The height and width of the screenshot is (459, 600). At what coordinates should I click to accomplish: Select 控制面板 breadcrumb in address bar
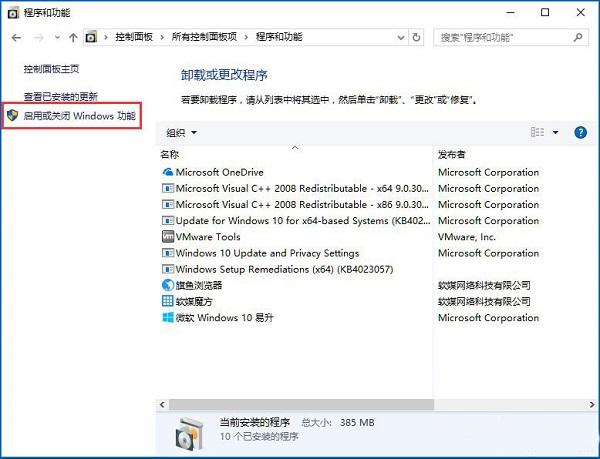[x=134, y=37]
